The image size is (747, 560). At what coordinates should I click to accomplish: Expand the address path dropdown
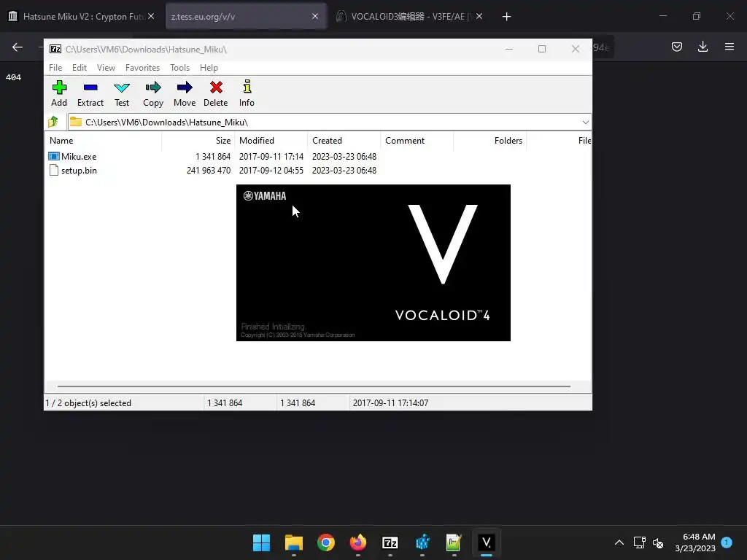(586, 122)
